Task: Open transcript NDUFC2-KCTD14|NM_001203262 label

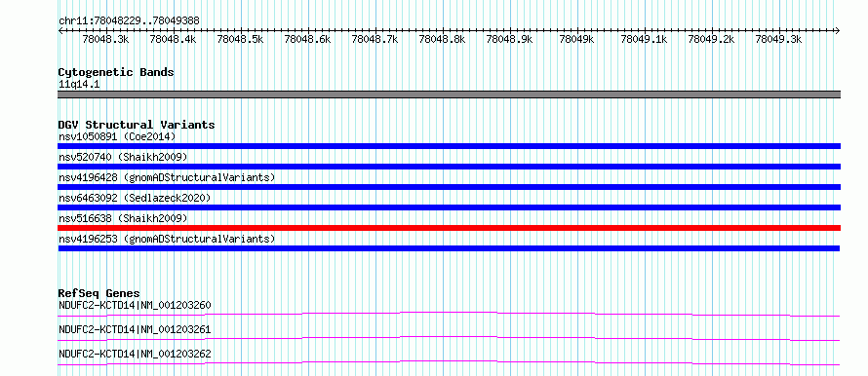Action: (x=135, y=354)
